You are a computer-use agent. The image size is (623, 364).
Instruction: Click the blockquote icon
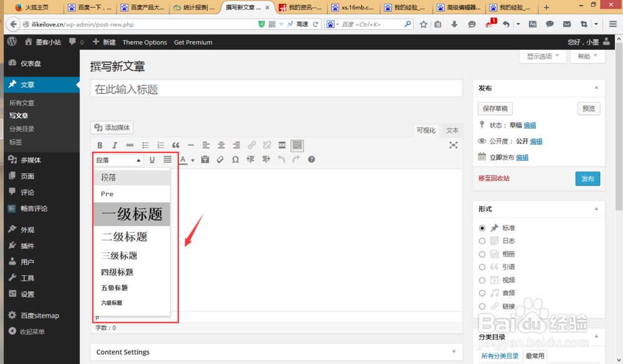(175, 145)
